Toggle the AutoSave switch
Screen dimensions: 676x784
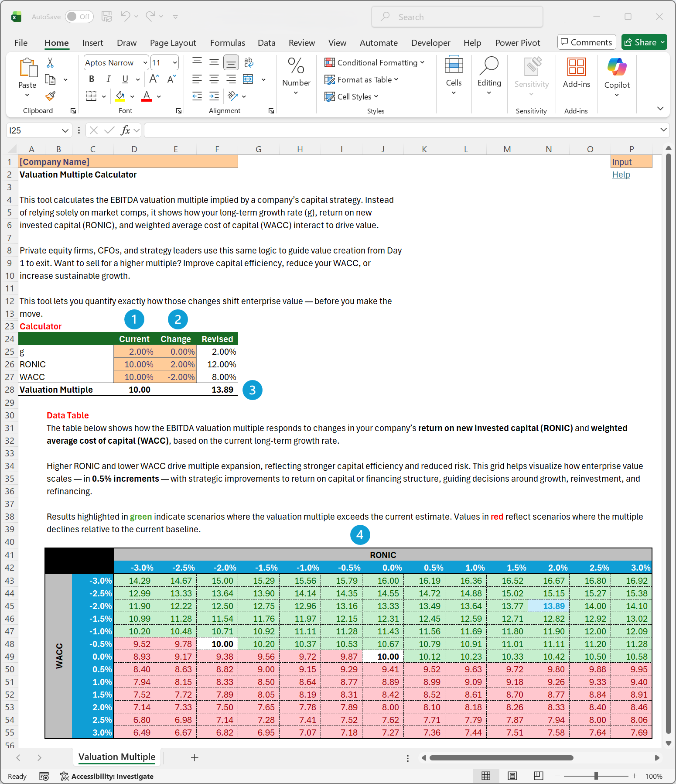(79, 17)
